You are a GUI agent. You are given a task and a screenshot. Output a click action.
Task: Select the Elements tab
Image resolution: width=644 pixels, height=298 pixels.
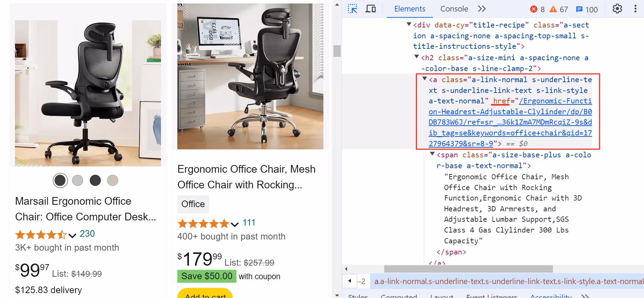click(x=410, y=9)
